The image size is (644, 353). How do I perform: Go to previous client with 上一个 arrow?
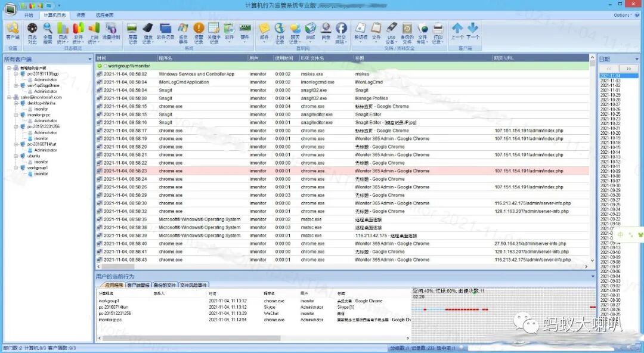pos(457,31)
